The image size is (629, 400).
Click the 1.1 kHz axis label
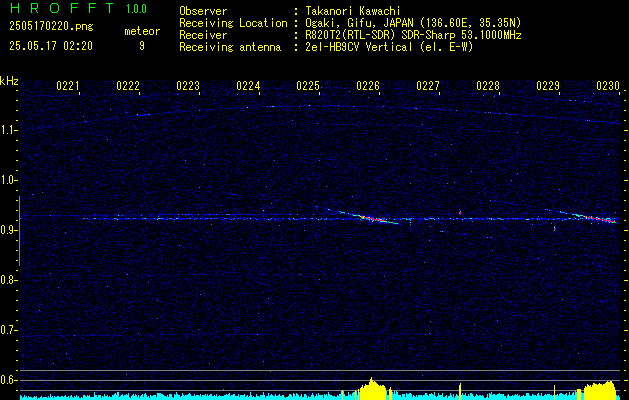[x=8, y=130]
